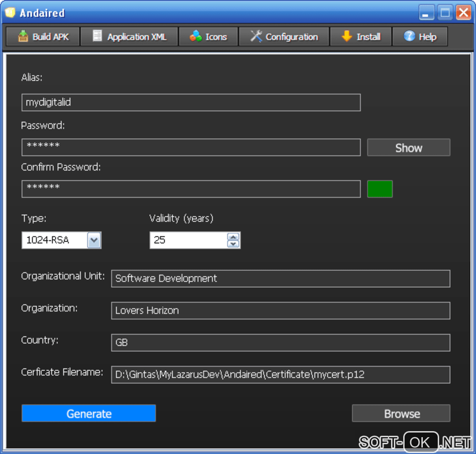Reveal password with Show button
The width and height of the screenshot is (476, 454).
point(409,148)
